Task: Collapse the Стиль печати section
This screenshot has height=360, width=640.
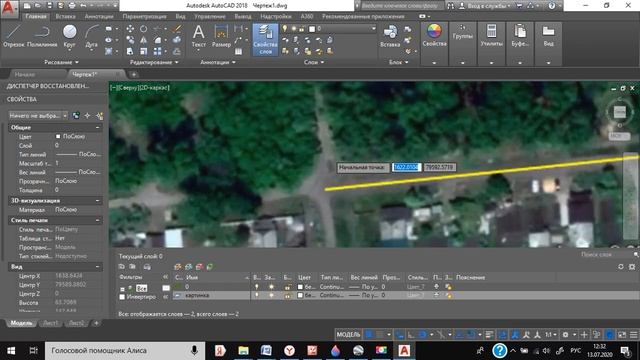Action: tap(97, 220)
